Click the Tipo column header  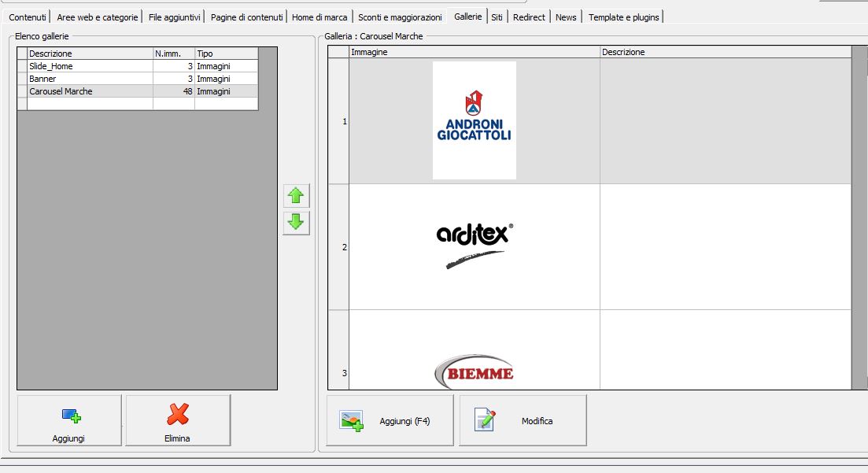(227, 54)
